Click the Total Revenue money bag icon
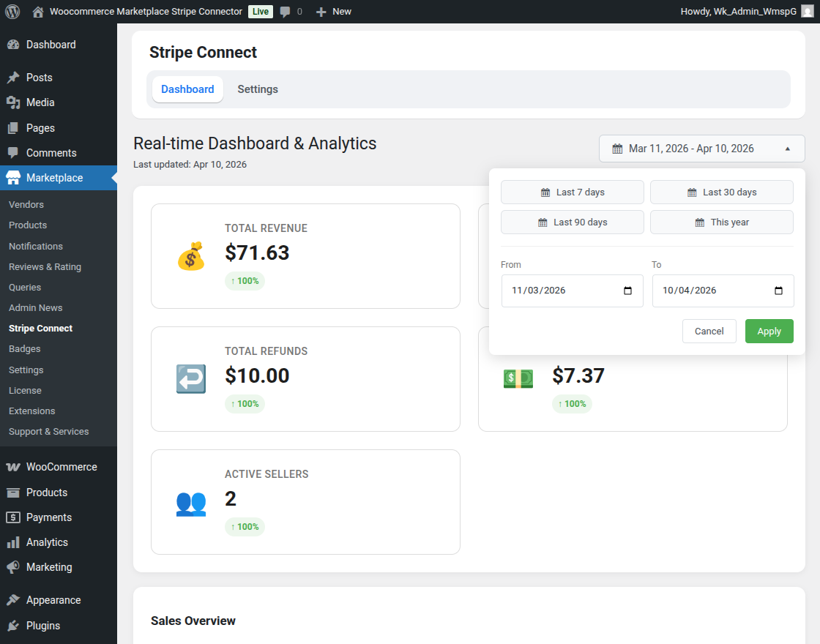The height and width of the screenshot is (644, 820). (190, 257)
